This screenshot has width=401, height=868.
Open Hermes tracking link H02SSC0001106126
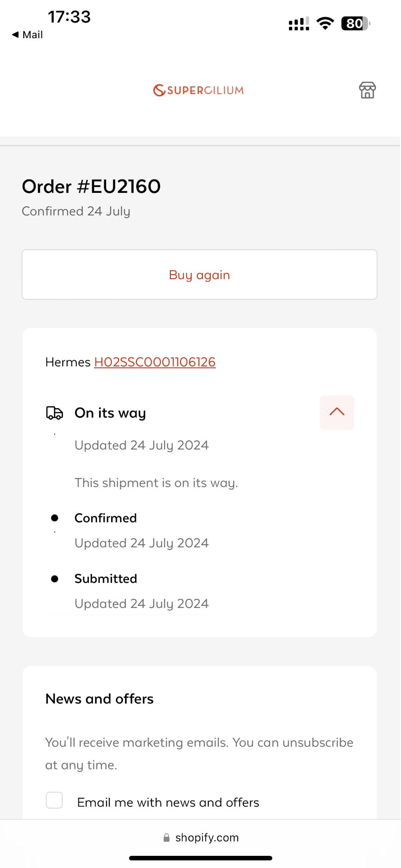pyautogui.click(x=155, y=362)
